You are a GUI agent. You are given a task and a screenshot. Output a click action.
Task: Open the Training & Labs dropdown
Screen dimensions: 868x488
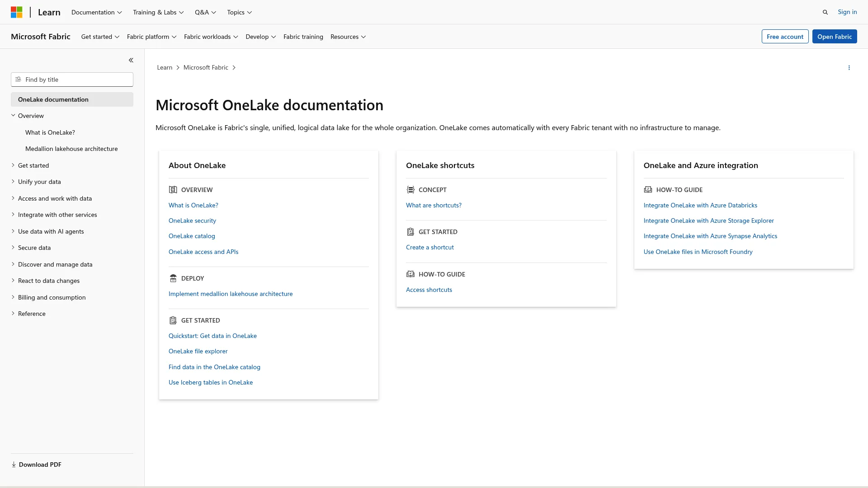click(x=158, y=12)
